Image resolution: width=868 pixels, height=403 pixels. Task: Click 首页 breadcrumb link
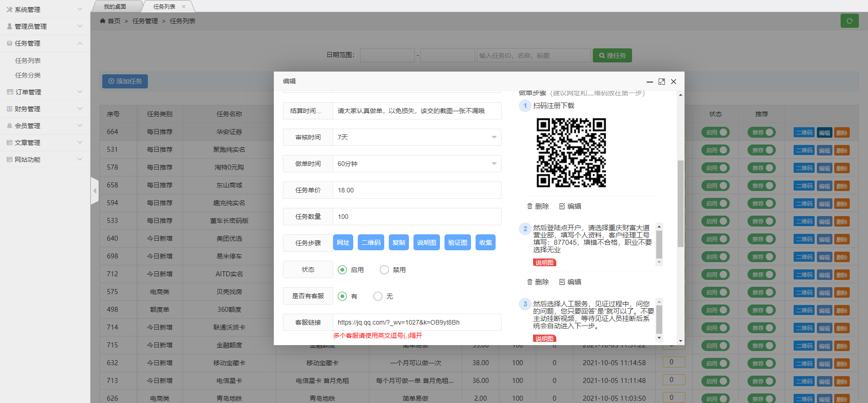(114, 21)
